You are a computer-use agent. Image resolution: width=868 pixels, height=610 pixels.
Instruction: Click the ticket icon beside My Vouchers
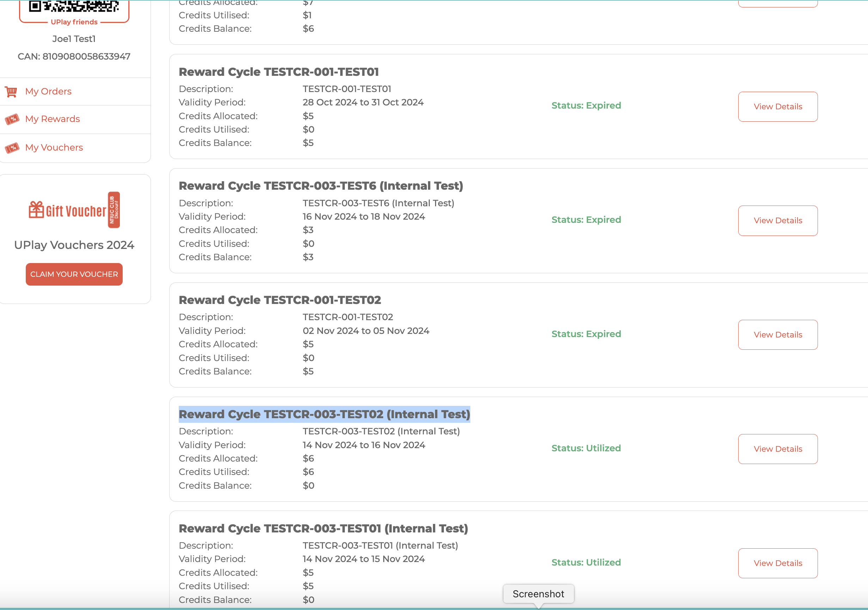coord(12,147)
